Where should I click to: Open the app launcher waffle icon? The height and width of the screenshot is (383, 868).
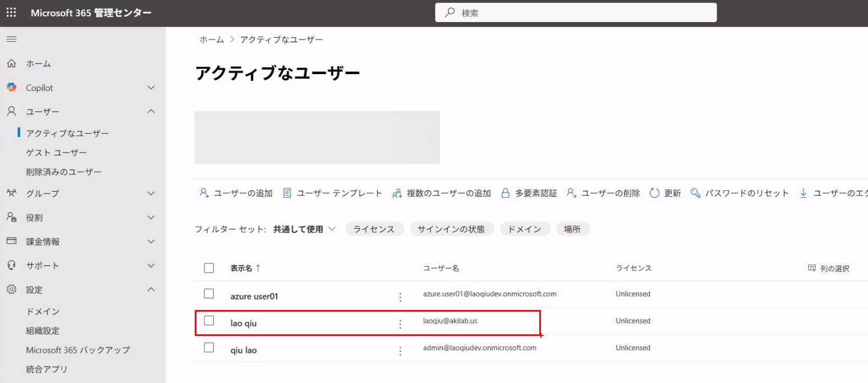(11, 12)
